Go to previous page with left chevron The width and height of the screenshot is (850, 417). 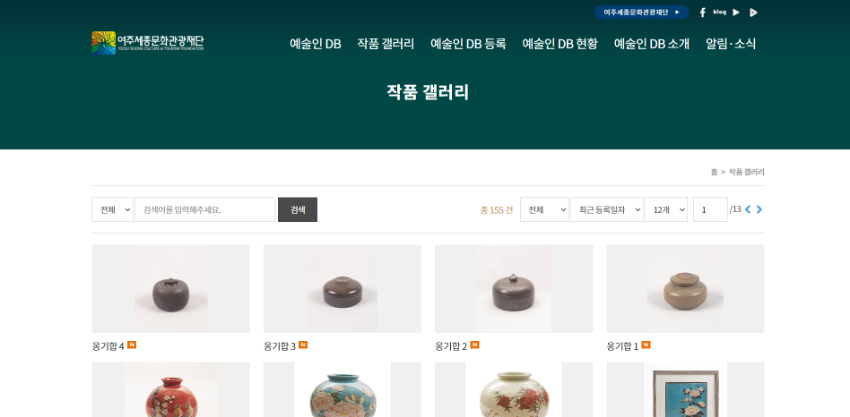coord(748,209)
